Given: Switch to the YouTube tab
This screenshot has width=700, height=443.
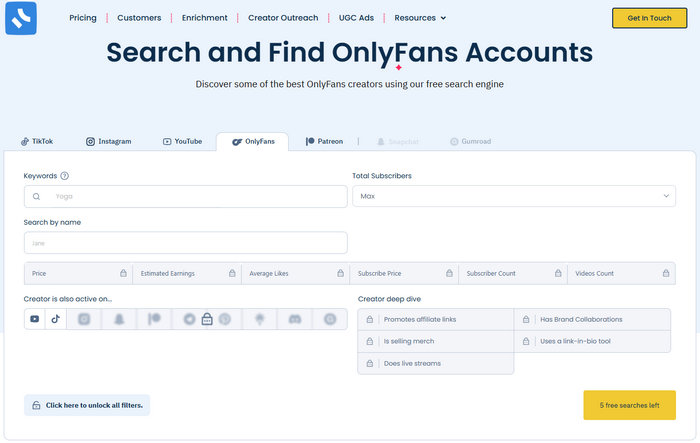Looking at the screenshot, I should click(x=182, y=142).
